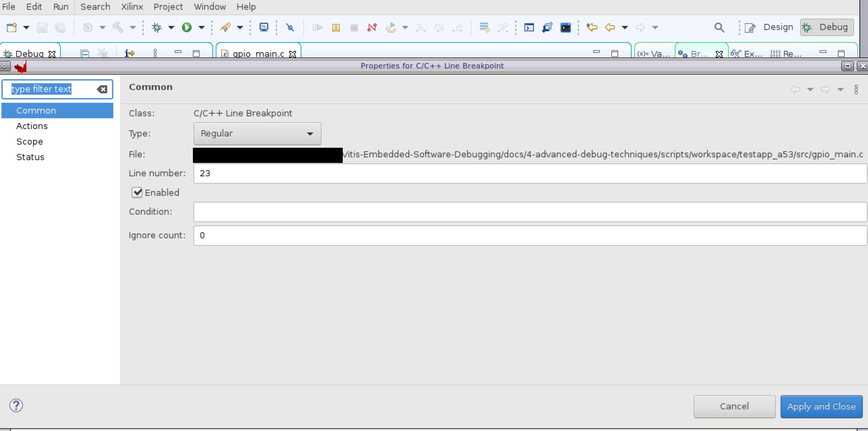The height and width of the screenshot is (431, 868).
Task: Uncheck the Enabled checkbox
Action: (137, 192)
